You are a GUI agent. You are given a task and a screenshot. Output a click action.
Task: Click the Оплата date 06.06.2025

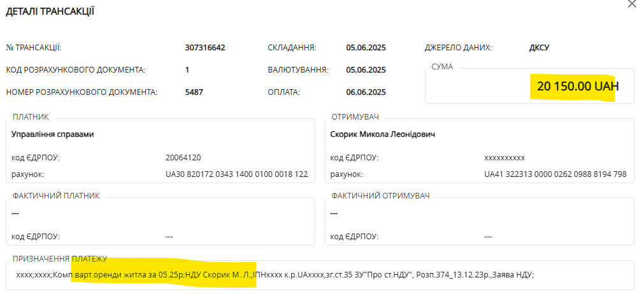(x=366, y=92)
